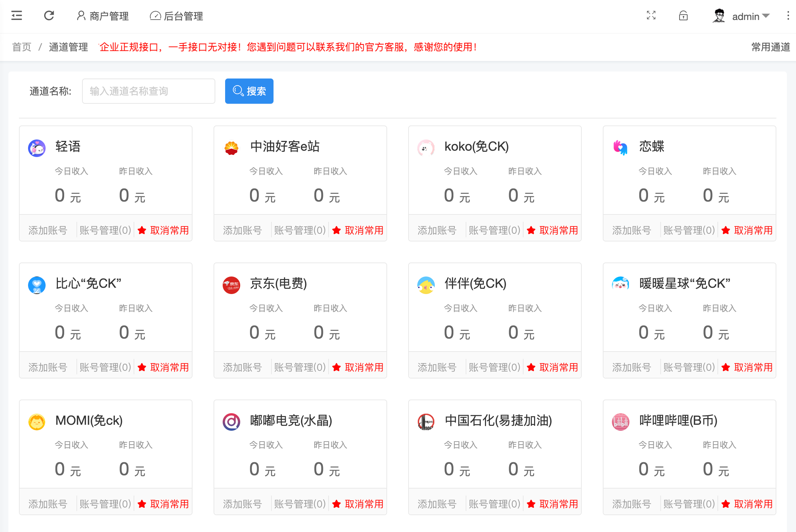Click the 伴伴(免CK) channel logo
Screen dimensions: 796x532
[426, 285]
